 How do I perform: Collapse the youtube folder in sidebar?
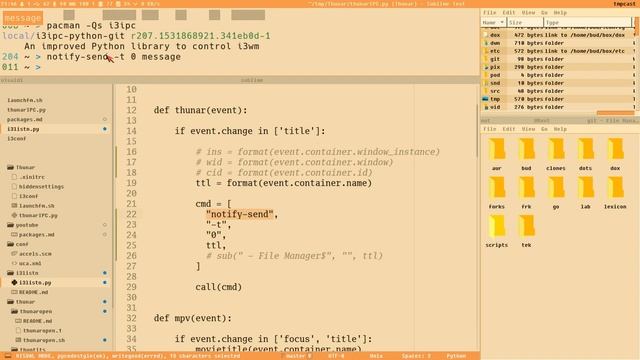[x=11, y=225]
